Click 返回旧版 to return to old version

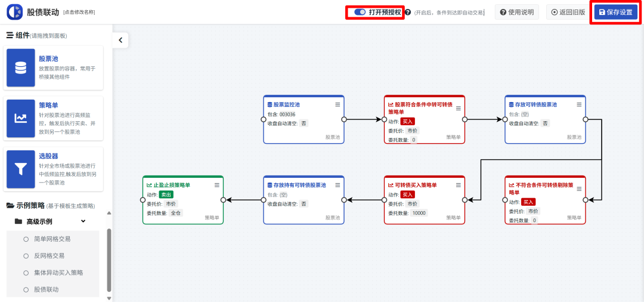tap(568, 12)
